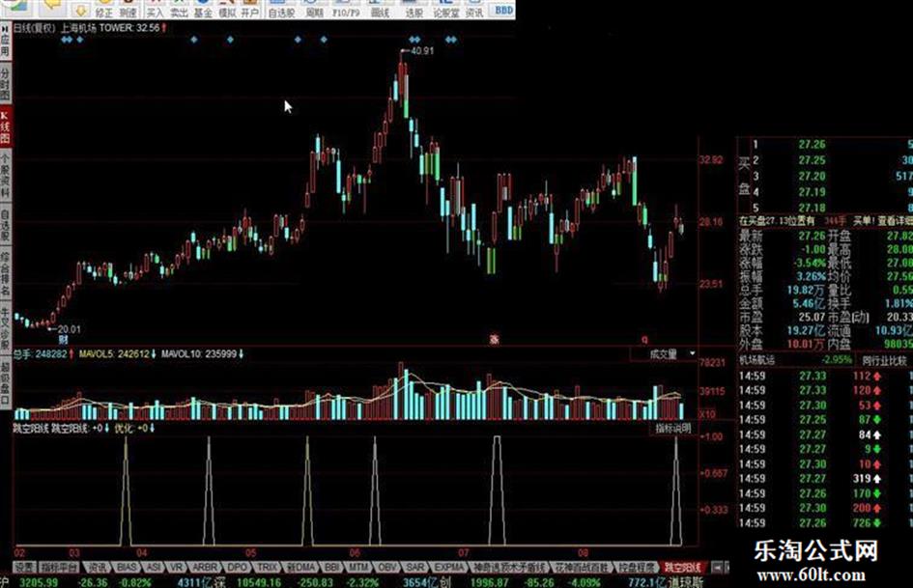This screenshot has height=588, width=913.
Task: Select the 跳空阳线 indicator tab
Action: click(x=684, y=567)
